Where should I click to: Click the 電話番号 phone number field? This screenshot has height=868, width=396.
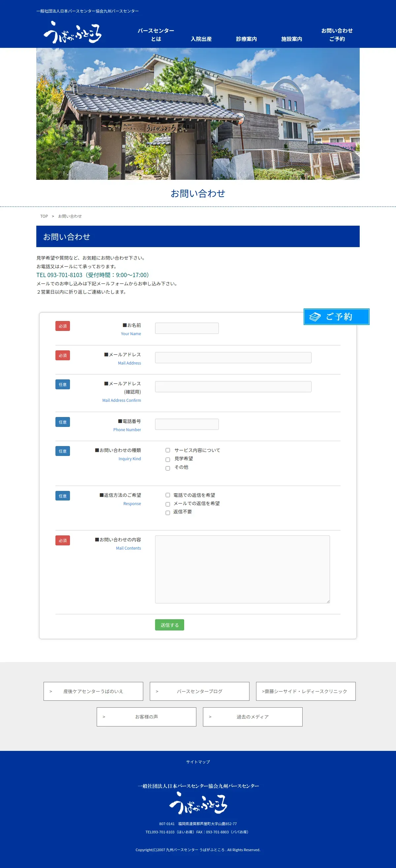pyautogui.click(x=187, y=424)
